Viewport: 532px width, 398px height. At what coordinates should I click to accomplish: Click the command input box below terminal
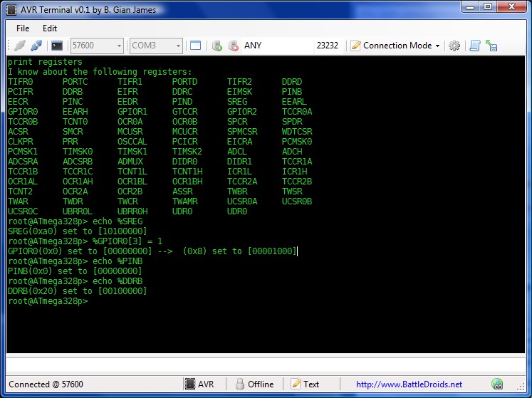266,366
